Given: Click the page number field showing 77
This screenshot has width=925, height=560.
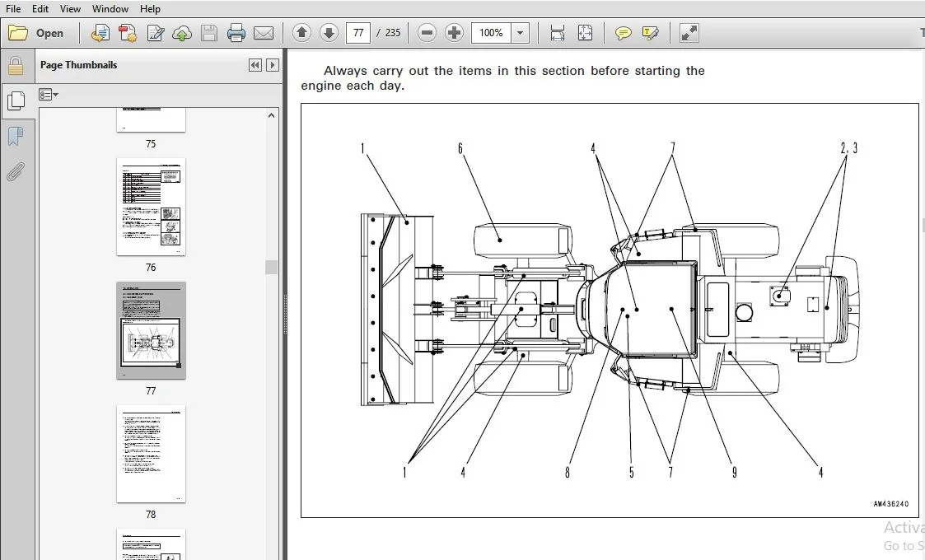Looking at the screenshot, I should [358, 32].
